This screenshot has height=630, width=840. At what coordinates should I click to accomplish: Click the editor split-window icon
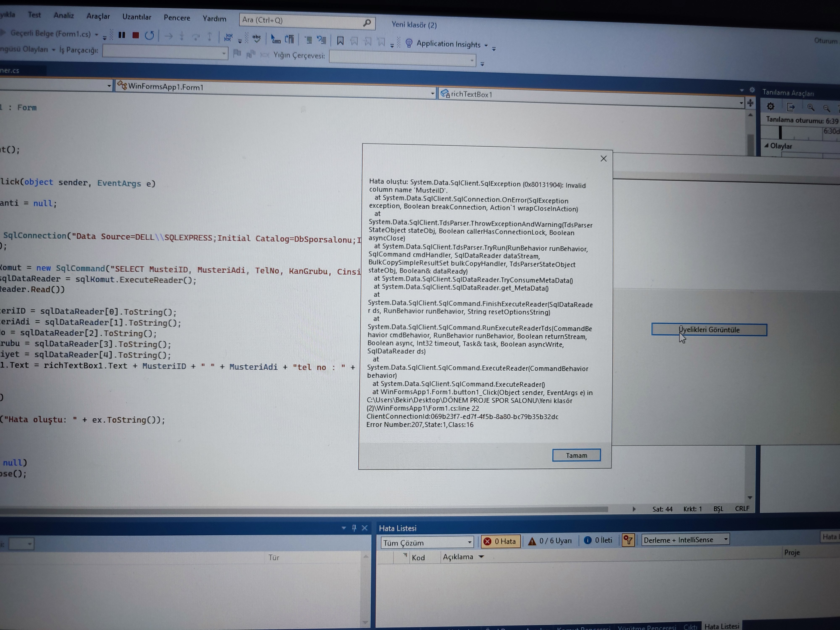click(750, 103)
